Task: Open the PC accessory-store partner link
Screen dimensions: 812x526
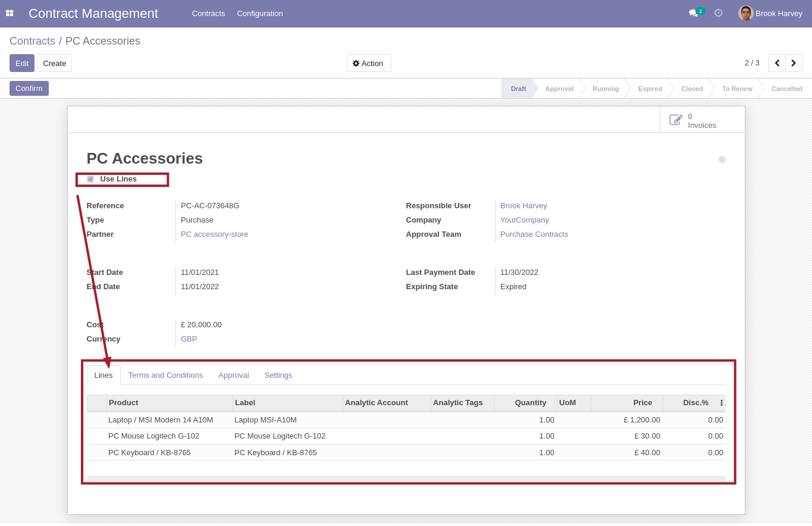Action: click(214, 234)
